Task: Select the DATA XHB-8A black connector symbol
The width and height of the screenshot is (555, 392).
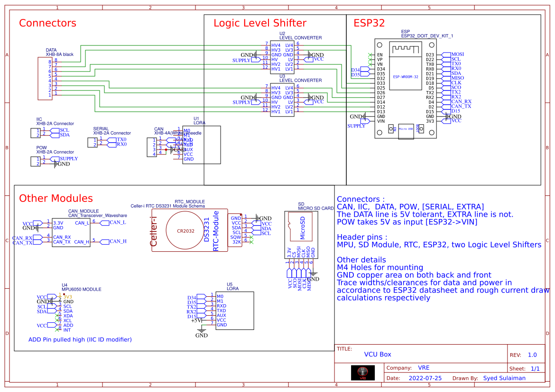Action: [x=45, y=78]
